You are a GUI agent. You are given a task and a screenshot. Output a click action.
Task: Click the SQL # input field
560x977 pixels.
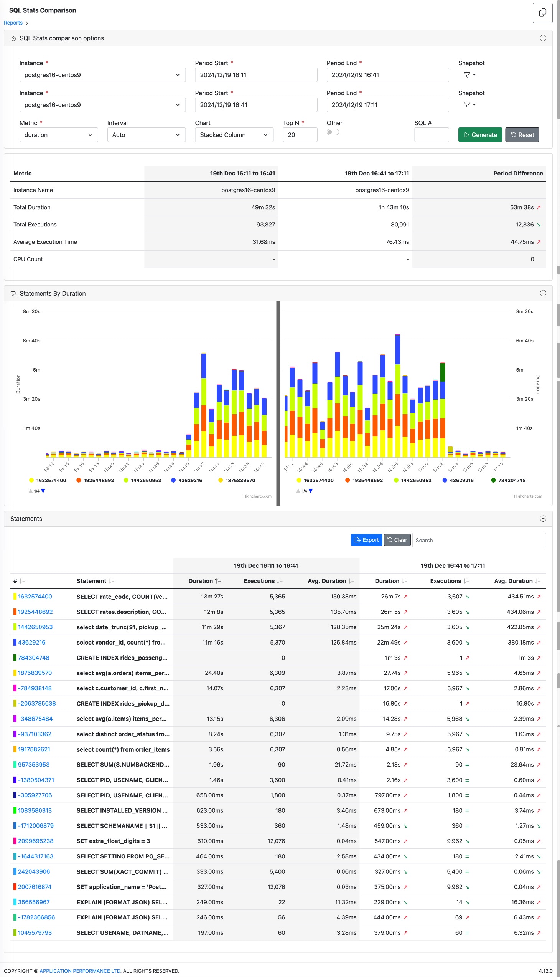point(432,135)
